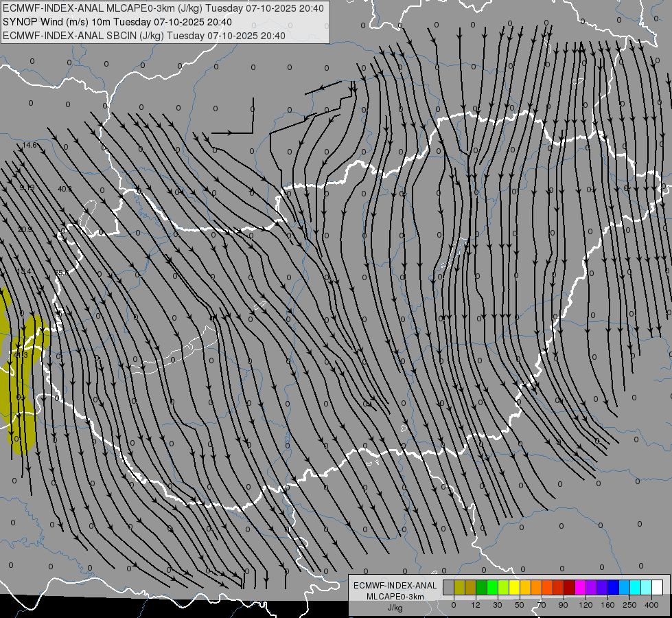
Task: Click the pure yellow legend swatch
Action: click(x=515, y=587)
